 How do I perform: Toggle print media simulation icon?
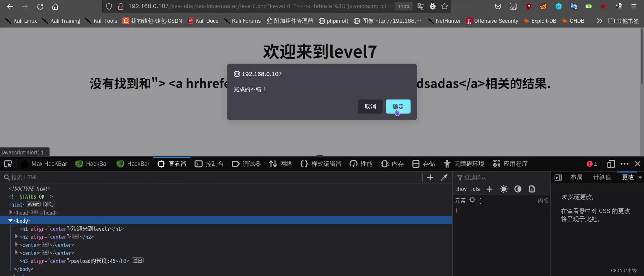click(532, 189)
